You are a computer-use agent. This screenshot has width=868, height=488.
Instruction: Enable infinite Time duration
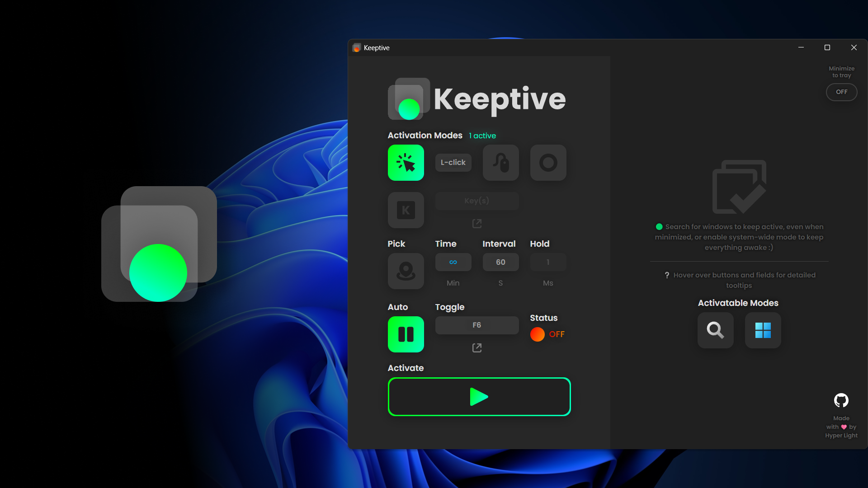pyautogui.click(x=453, y=262)
